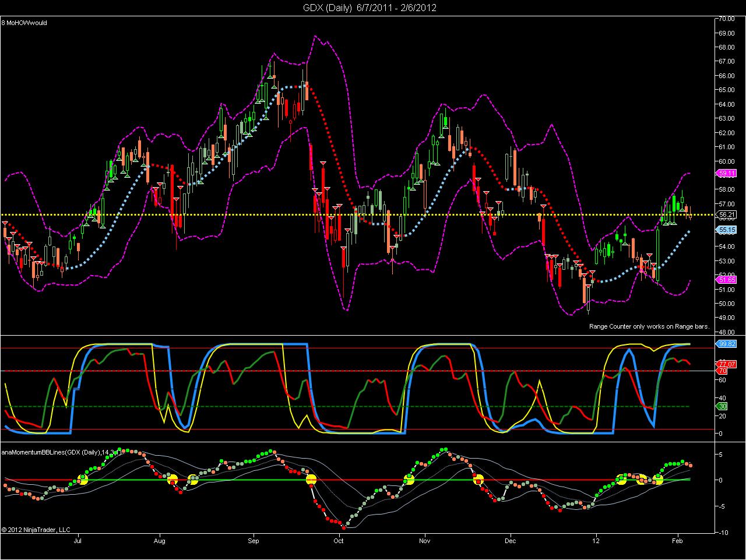
Task: Click the green 30 level marker
Action: click(x=723, y=406)
